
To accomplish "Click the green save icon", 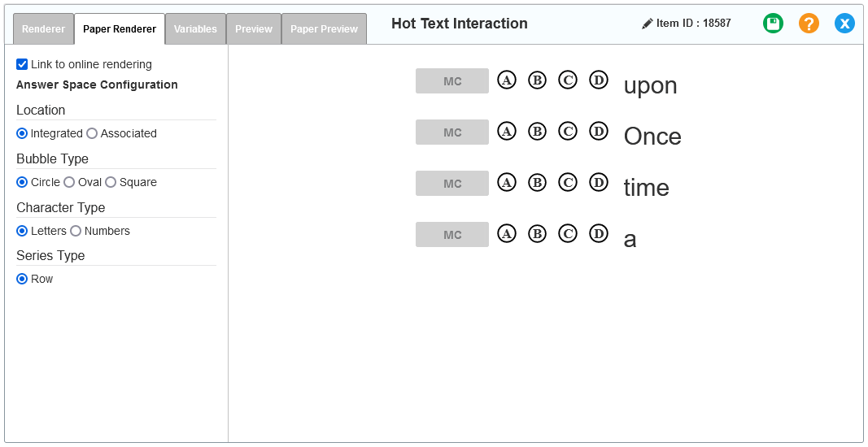I will pos(774,24).
